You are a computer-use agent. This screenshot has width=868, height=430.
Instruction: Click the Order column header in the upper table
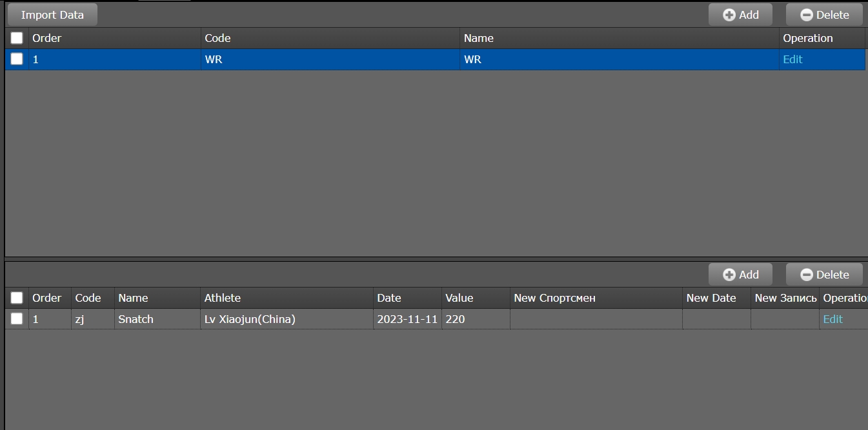[x=46, y=38]
